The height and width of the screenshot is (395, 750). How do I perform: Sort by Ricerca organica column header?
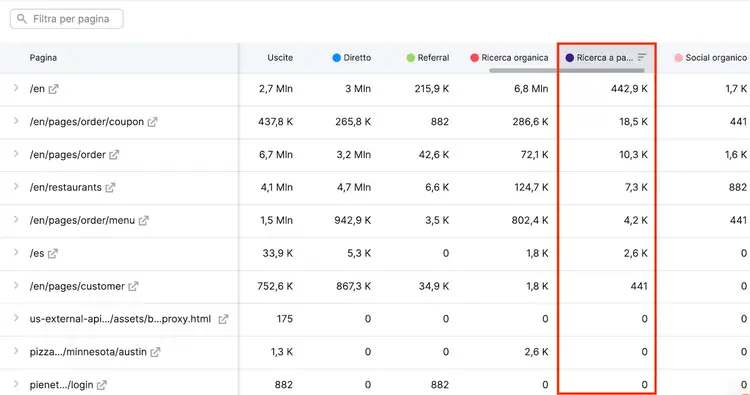(x=515, y=58)
